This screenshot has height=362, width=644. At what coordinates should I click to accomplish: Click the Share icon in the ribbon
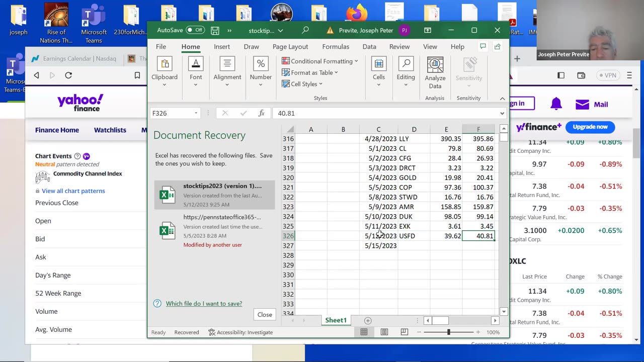click(497, 46)
